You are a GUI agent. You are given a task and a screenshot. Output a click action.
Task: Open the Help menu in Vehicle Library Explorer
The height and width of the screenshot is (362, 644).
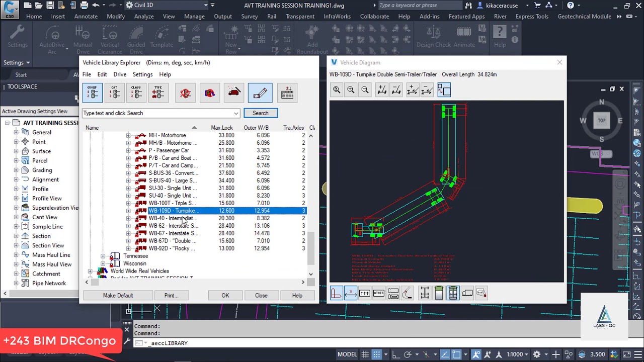pos(165,74)
